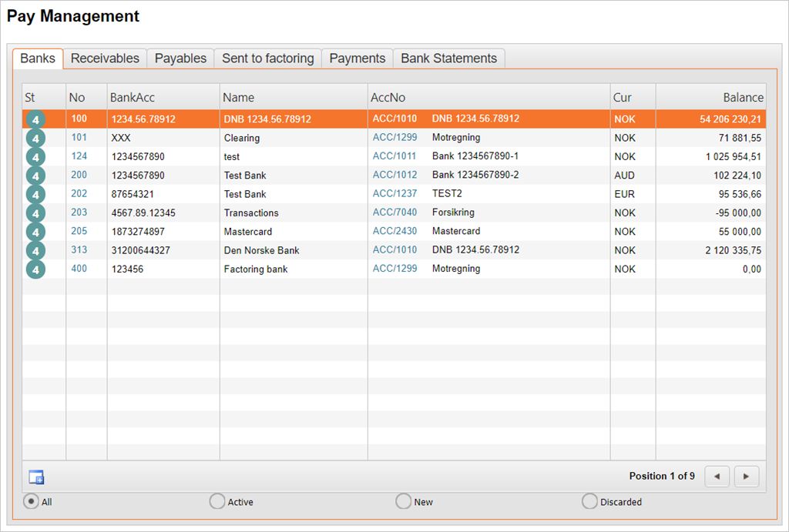Open account link ACC/2430

click(394, 231)
